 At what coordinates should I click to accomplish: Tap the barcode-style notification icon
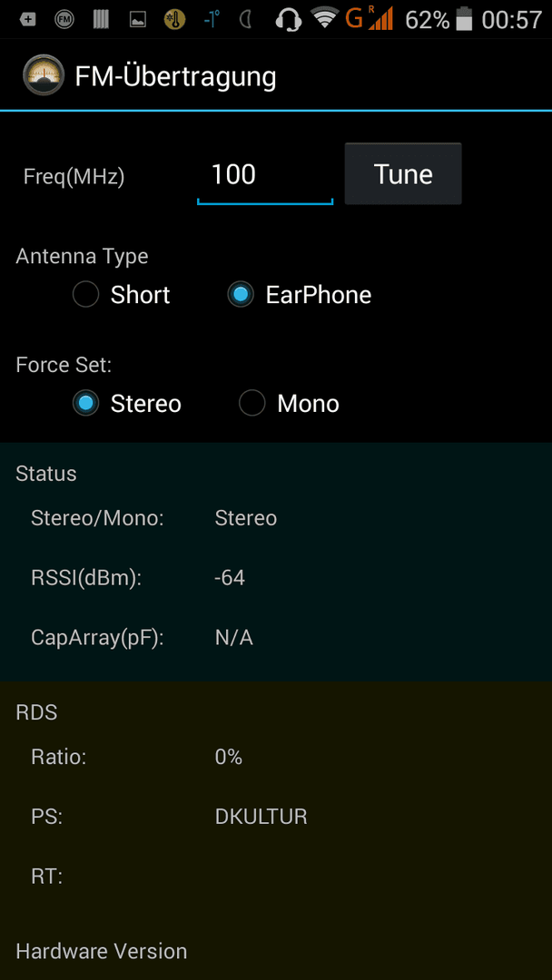coord(101,20)
